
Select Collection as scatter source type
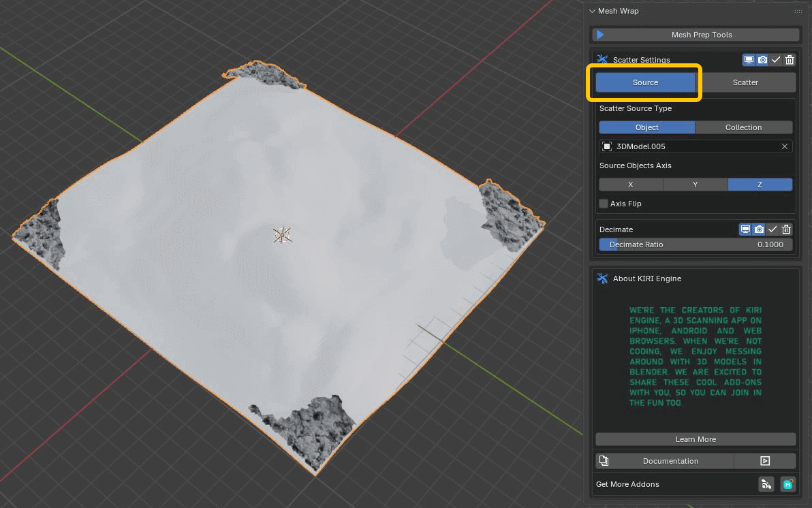point(743,127)
